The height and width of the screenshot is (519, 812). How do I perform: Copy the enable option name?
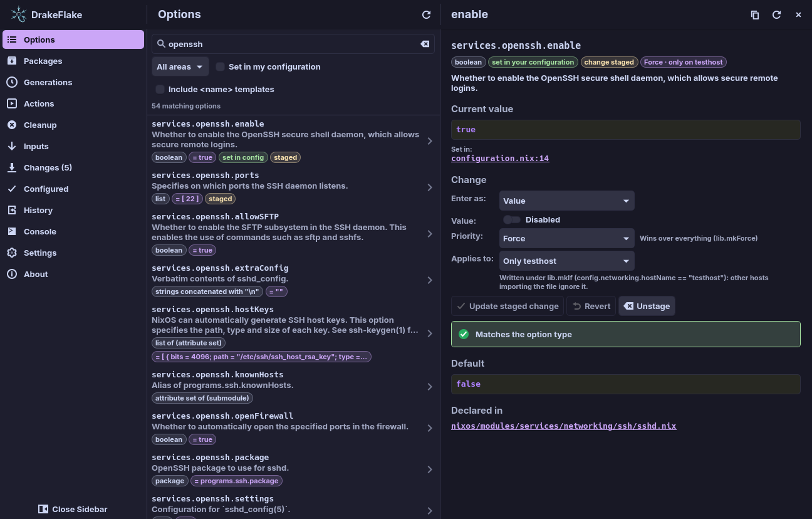pos(755,14)
